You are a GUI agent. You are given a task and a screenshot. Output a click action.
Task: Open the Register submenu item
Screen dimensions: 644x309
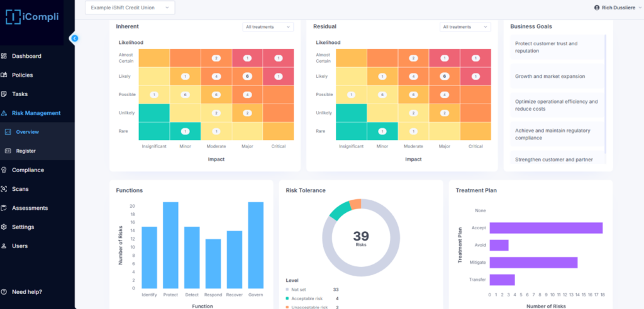coord(26,151)
